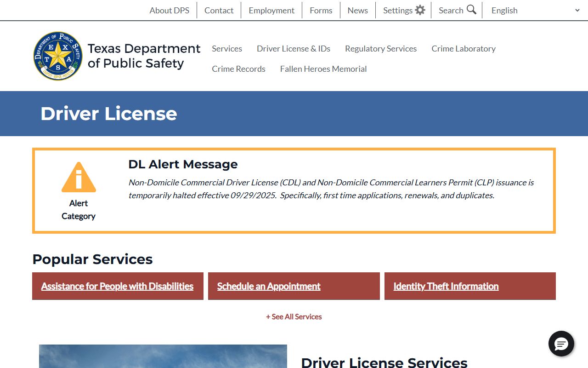Click the Driver License page heading
The width and height of the screenshot is (588, 368).
coord(109,114)
